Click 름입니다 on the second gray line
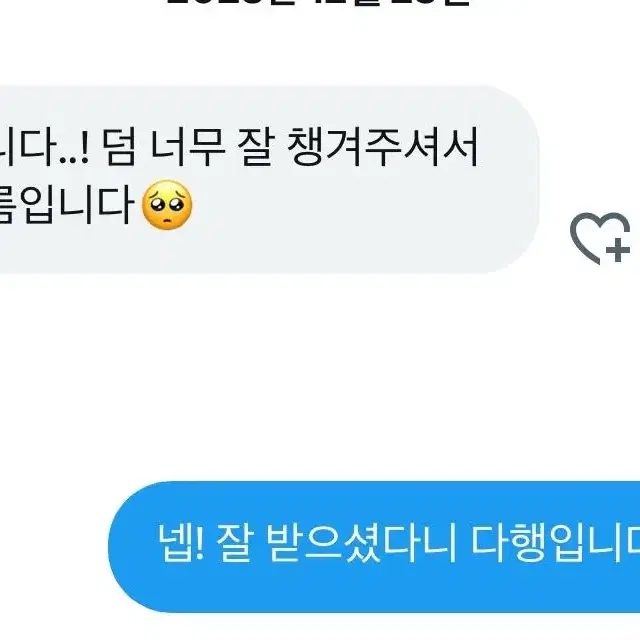Image resolution: width=640 pixels, height=640 pixels. pyautogui.click(x=66, y=205)
